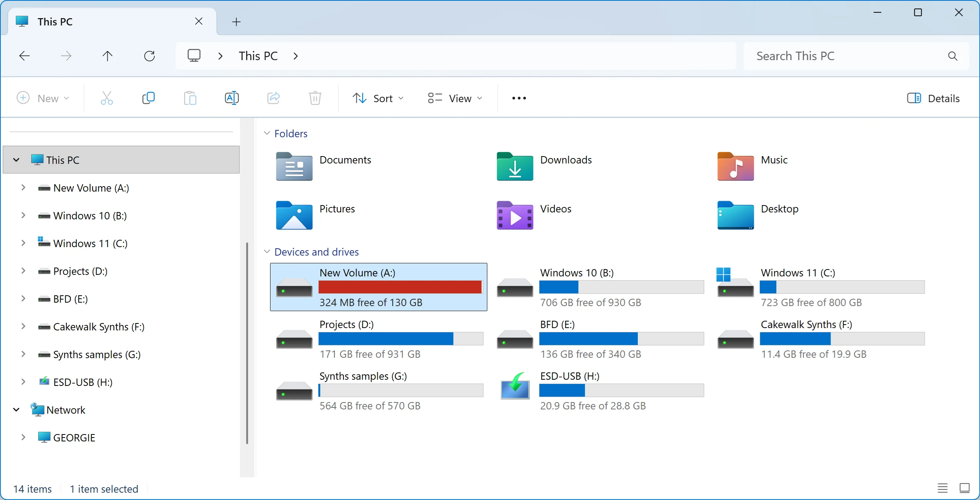Close the This PC tab
The image size is (980, 500).
pyautogui.click(x=199, y=21)
